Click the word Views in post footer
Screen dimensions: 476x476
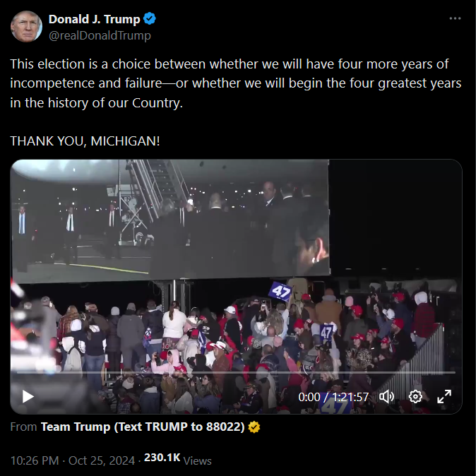[198, 461]
